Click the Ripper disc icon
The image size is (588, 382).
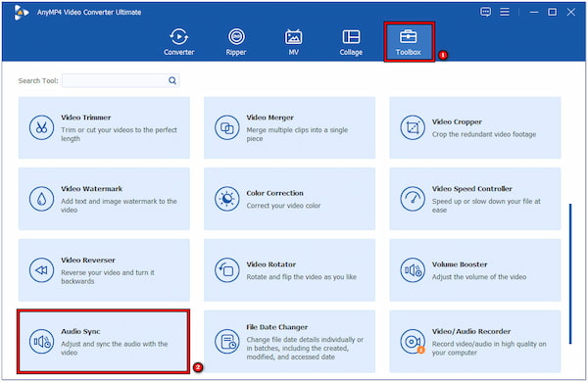click(236, 37)
